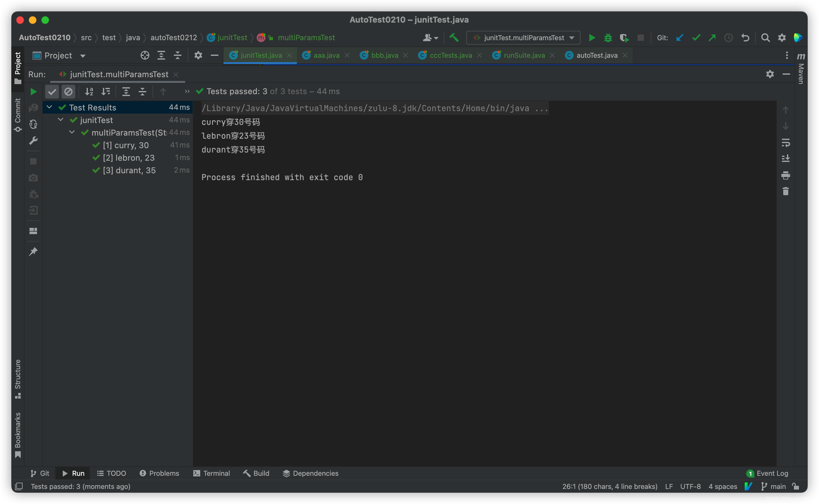The width and height of the screenshot is (819, 504).
Task: Select opened file locate target icon in Project panel
Action: pyautogui.click(x=145, y=55)
